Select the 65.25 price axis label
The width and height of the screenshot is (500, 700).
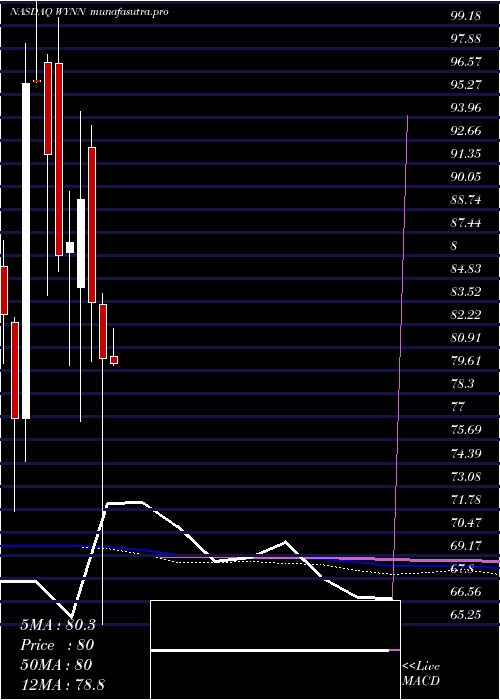click(x=465, y=615)
